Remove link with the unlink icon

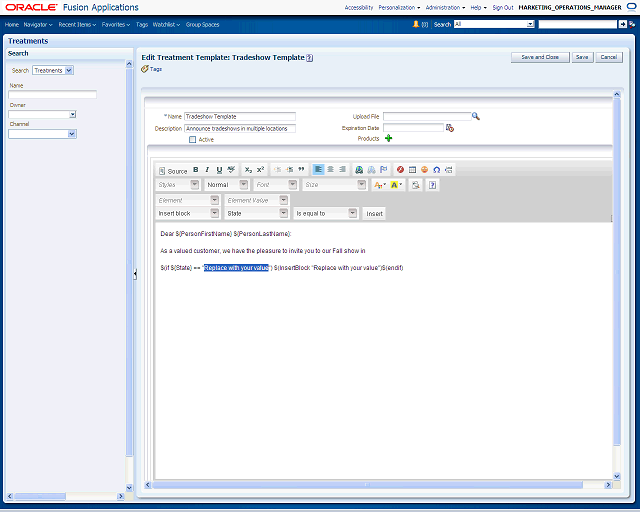(371, 170)
